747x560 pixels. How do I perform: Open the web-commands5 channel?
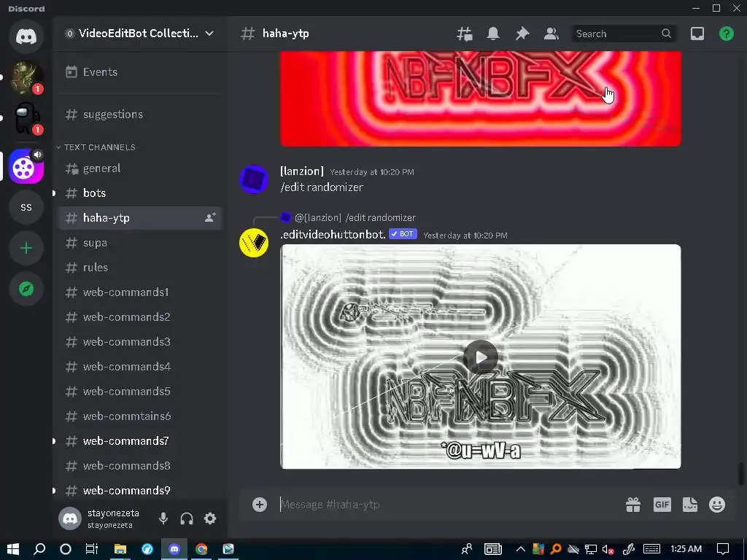139,391
